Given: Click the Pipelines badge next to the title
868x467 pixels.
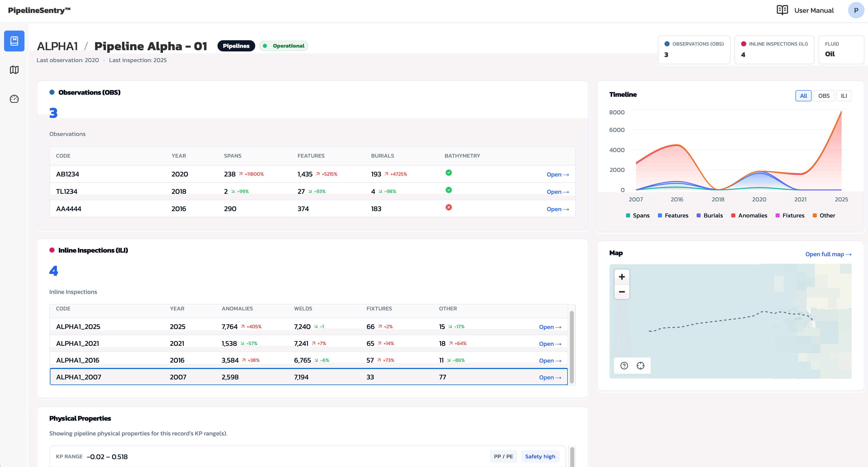Looking at the screenshot, I should (236, 46).
